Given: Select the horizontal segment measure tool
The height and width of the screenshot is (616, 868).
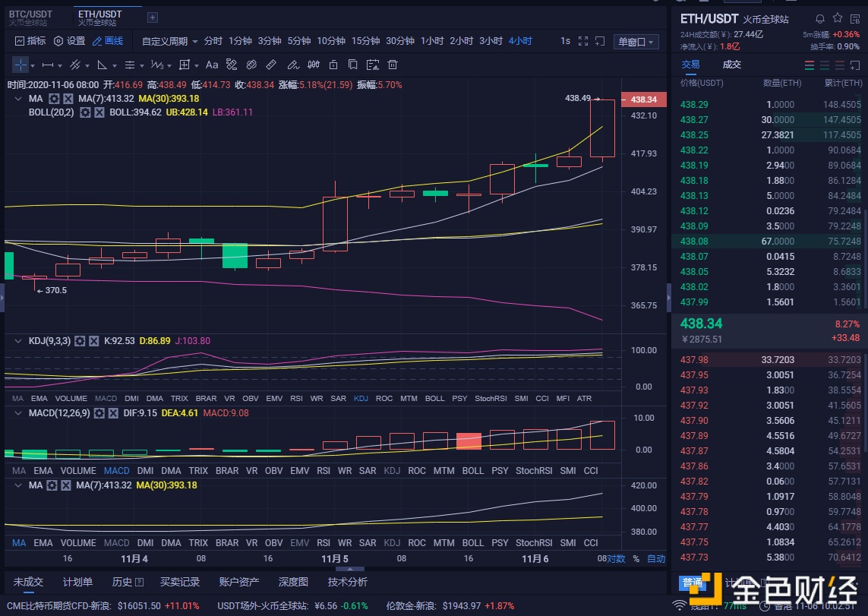Looking at the screenshot, I should (x=48, y=65).
